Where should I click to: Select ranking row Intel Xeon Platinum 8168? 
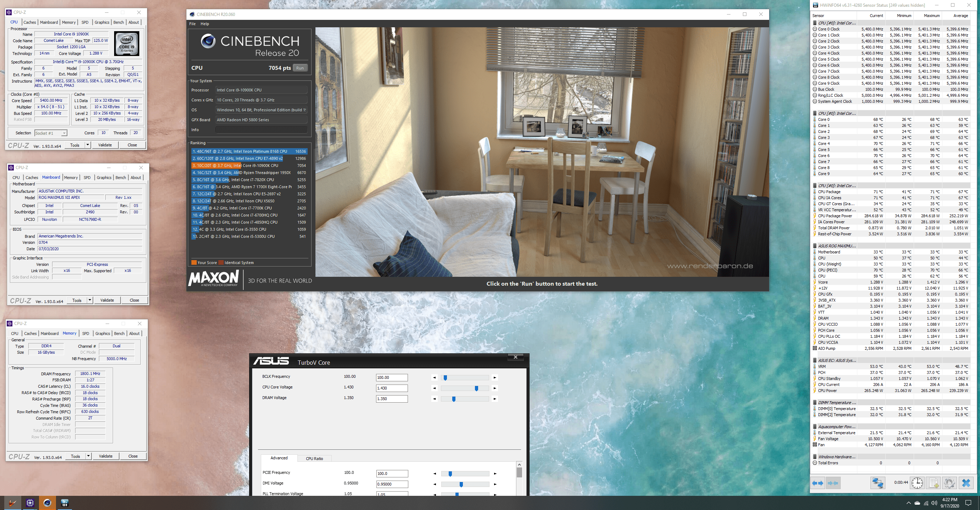249,151
